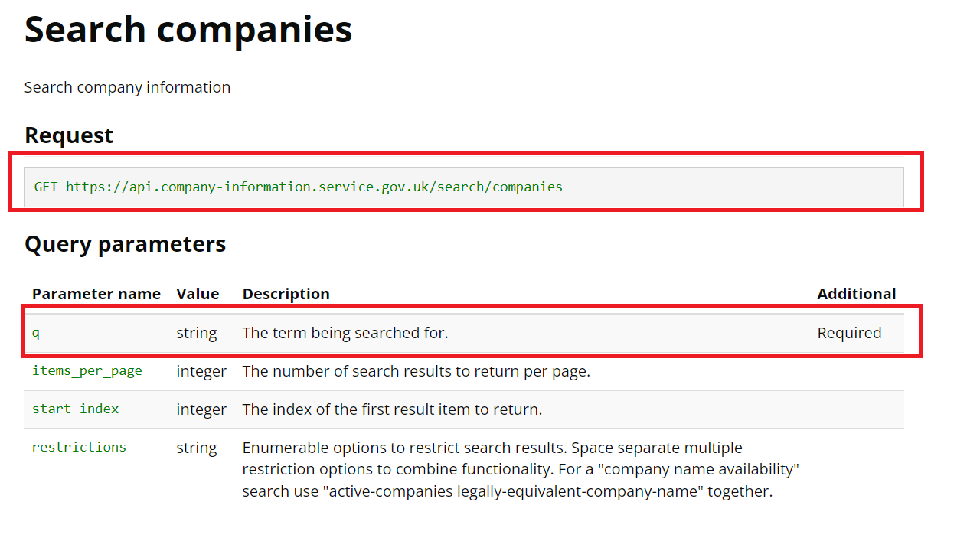Click the "Parameter name" column header
980x551 pixels.
(96, 294)
